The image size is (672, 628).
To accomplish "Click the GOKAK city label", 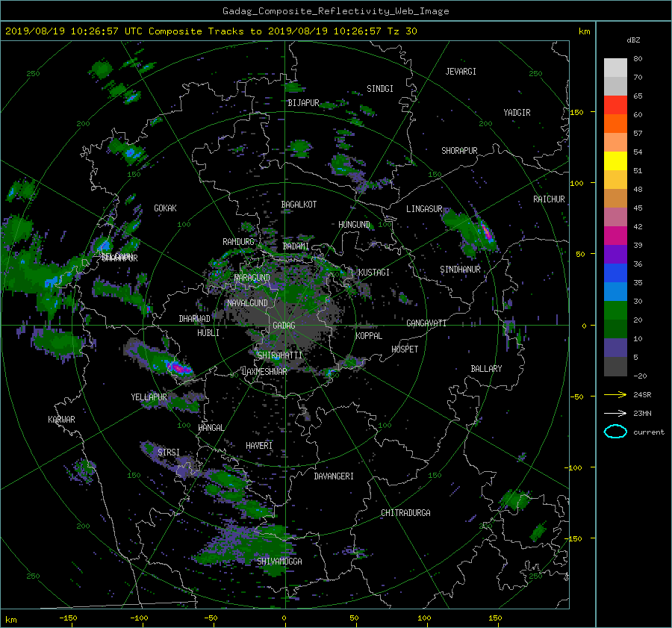I will click(165, 208).
